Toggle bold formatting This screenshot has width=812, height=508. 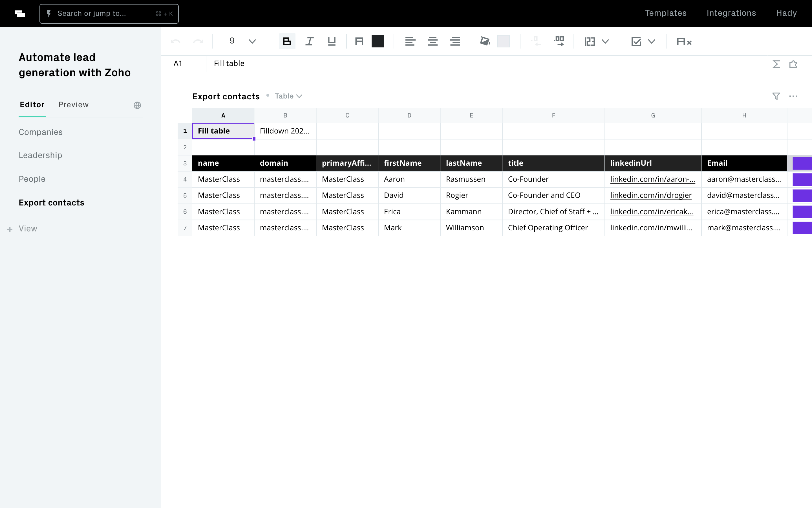pyautogui.click(x=287, y=41)
